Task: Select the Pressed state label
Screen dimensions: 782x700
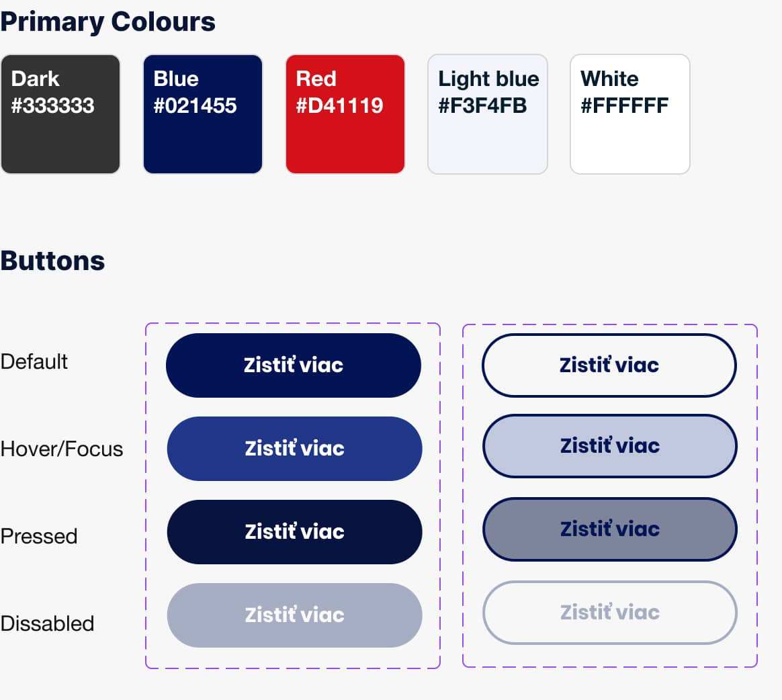Action: pos(39,537)
